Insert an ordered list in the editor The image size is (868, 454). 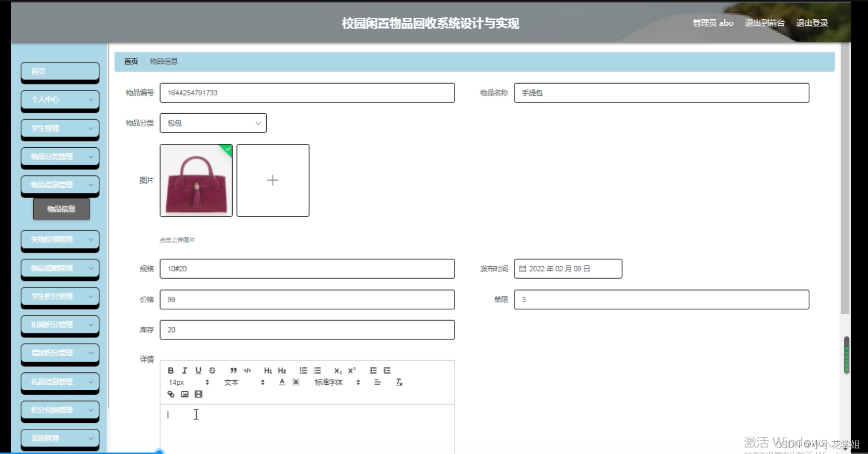[304, 370]
